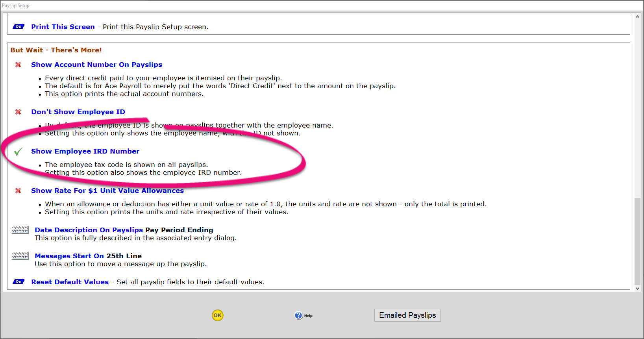Open Help via the question mark icon
The height and width of the screenshot is (339, 644).
(x=299, y=315)
